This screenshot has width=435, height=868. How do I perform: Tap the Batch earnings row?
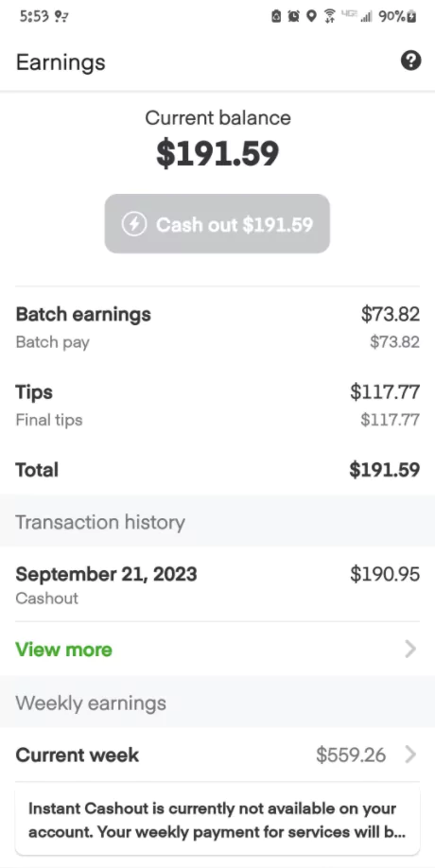coord(217,326)
